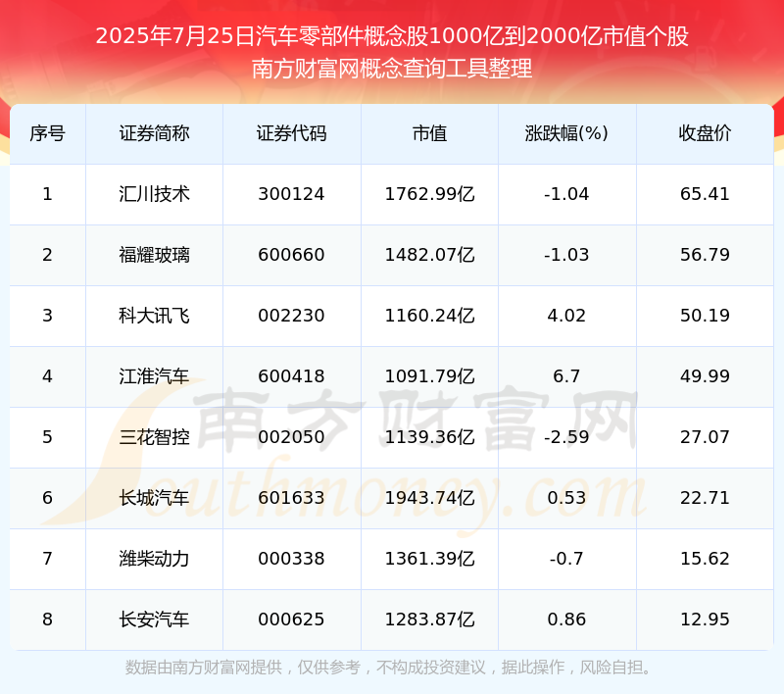Viewport: 784px width, 694px height.
Task: Click serial number 7 of 潍柴动力 row
Action: [47, 559]
